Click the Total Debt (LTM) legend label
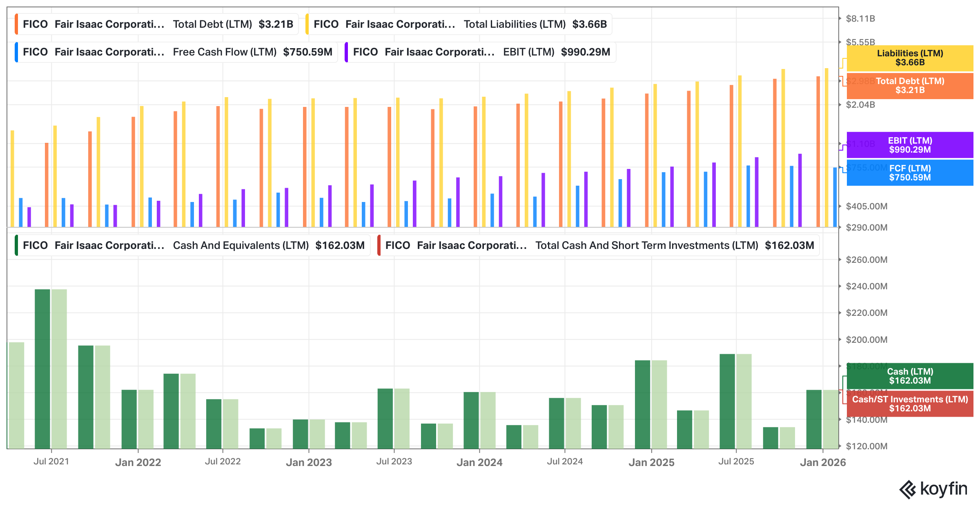This screenshot has width=980, height=506. click(x=212, y=24)
